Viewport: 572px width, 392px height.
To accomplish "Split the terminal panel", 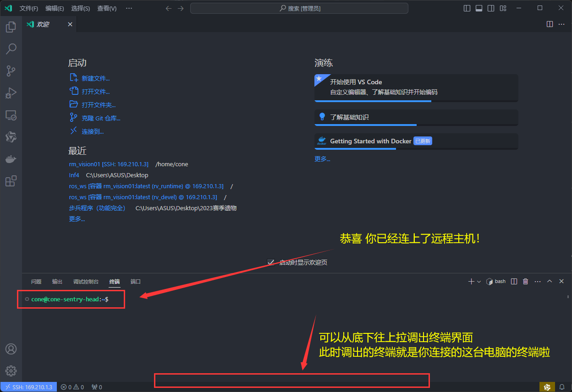I will click(x=514, y=281).
